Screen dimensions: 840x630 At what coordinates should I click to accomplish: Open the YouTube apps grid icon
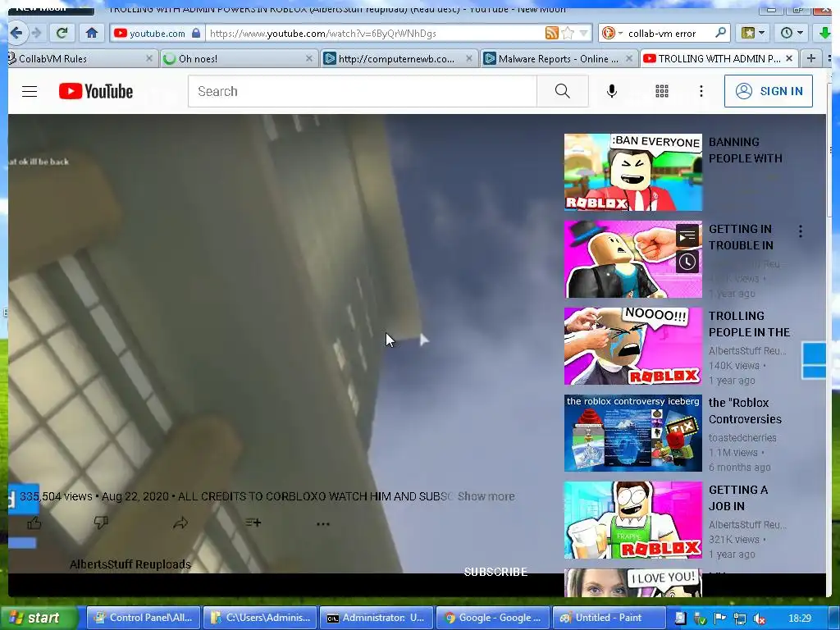[662, 91]
